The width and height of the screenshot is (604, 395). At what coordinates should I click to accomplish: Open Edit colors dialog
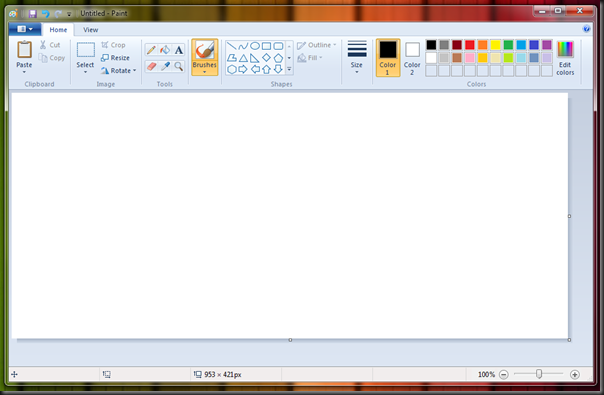tap(565, 58)
